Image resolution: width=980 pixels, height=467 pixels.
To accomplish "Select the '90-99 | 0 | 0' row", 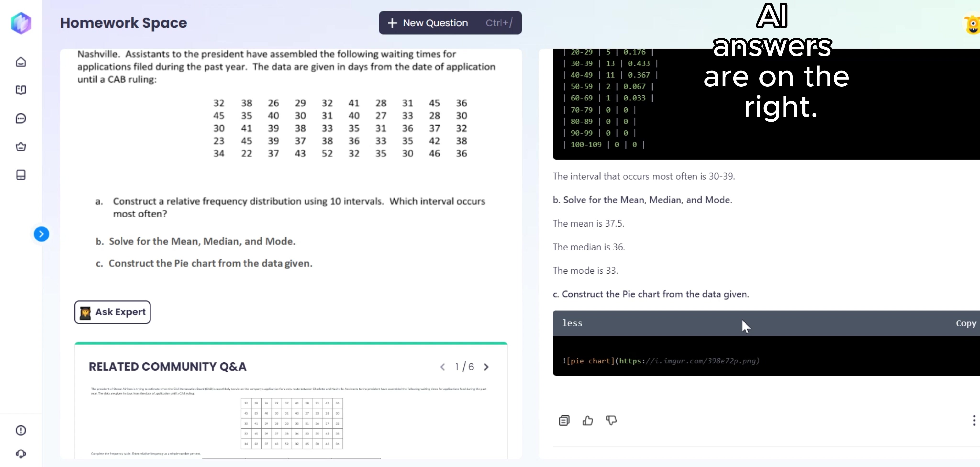I will 599,133.
